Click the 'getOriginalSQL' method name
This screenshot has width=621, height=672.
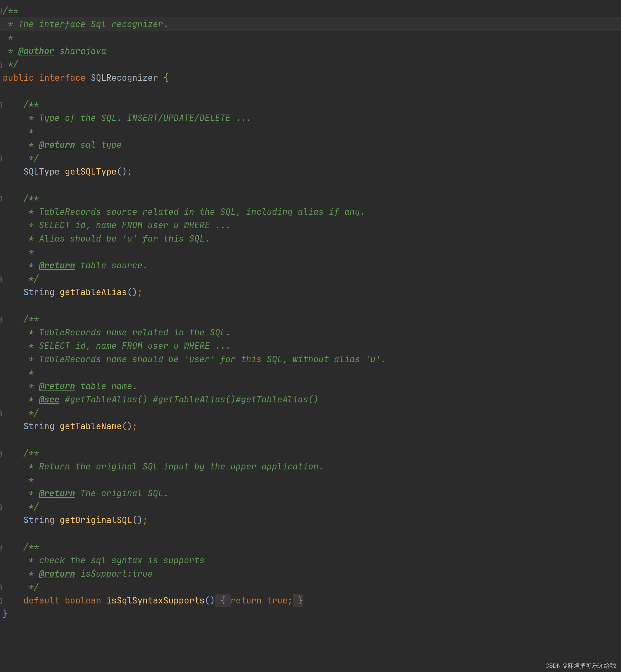tap(96, 520)
